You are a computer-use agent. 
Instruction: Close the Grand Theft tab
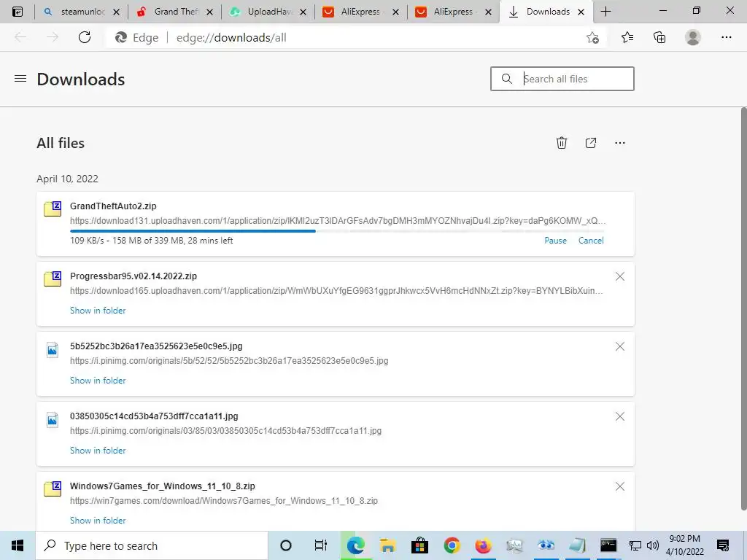pyautogui.click(x=209, y=12)
